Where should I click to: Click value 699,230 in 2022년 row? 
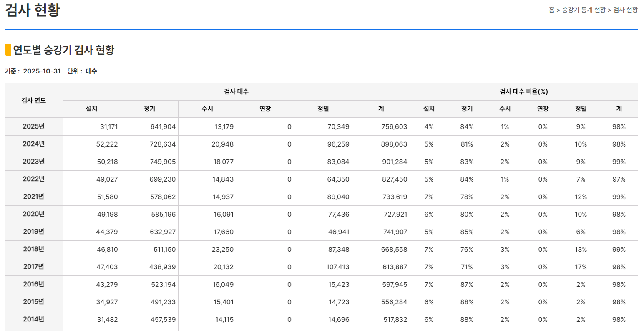coord(163,179)
